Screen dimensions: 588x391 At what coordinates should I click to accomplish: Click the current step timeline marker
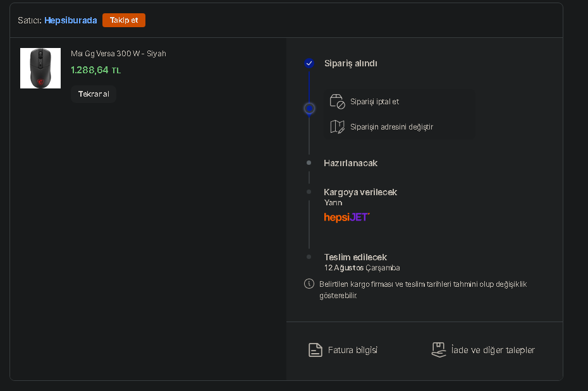(309, 109)
